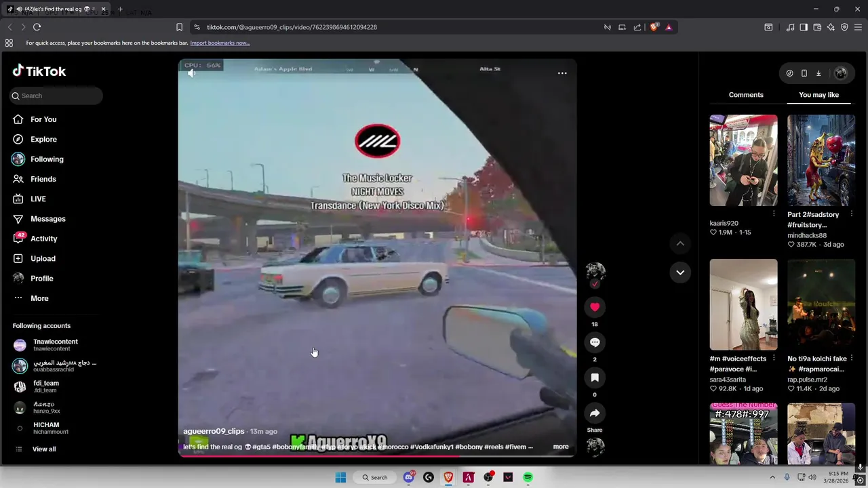Open agueerro09_clips profile name
The image size is (868, 488).
click(x=214, y=431)
